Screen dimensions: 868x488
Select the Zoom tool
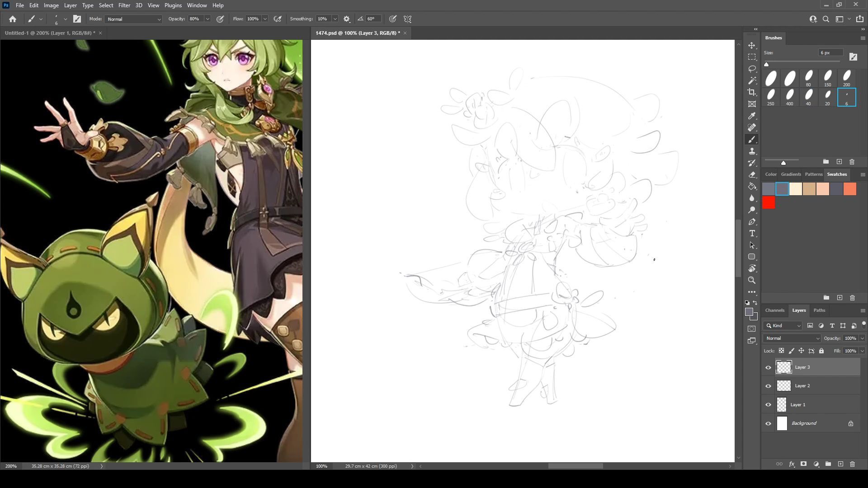[x=752, y=280]
